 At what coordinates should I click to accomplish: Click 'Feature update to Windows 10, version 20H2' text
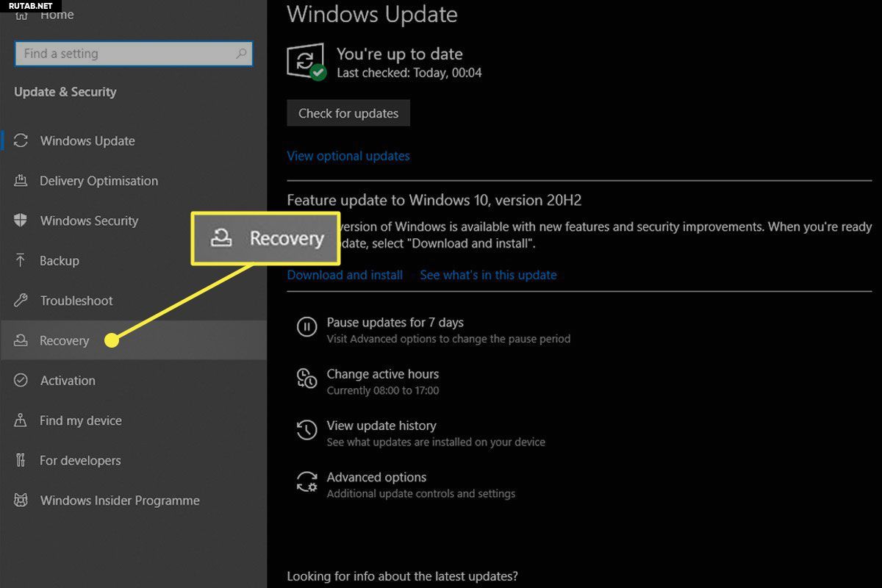(x=434, y=200)
